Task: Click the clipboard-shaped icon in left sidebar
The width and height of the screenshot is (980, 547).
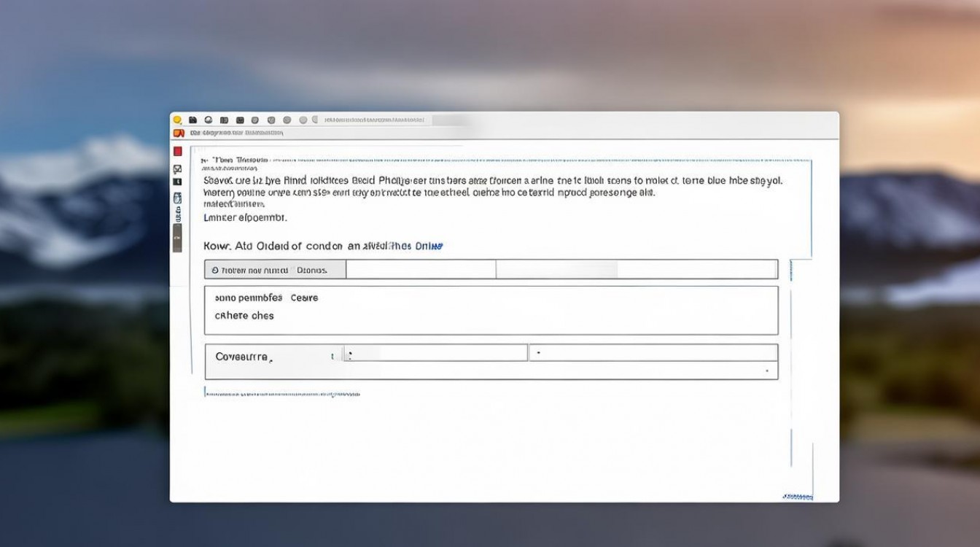Action: click(x=177, y=198)
